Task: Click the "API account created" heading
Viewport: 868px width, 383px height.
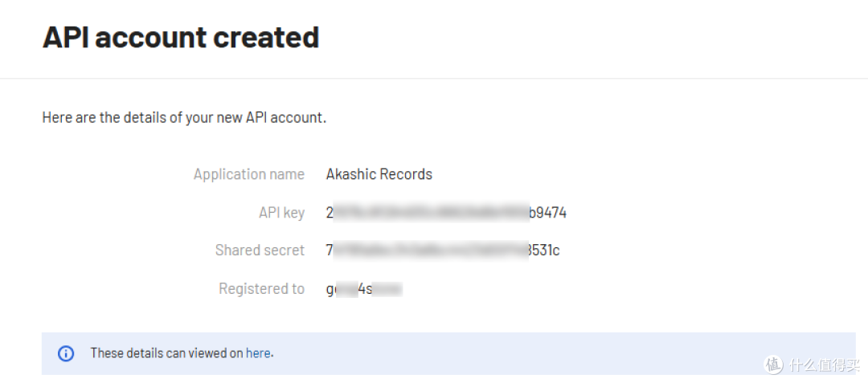Action: [181, 38]
